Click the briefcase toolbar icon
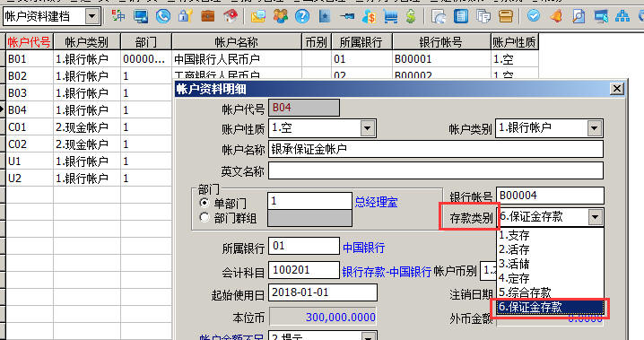This screenshot has width=644, height=340. pyautogui.click(x=208, y=16)
